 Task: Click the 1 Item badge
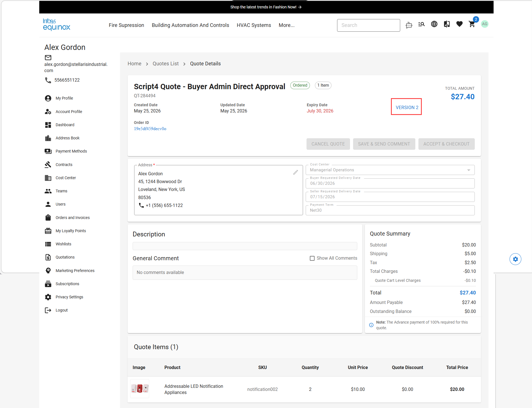pyautogui.click(x=323, y=85)
